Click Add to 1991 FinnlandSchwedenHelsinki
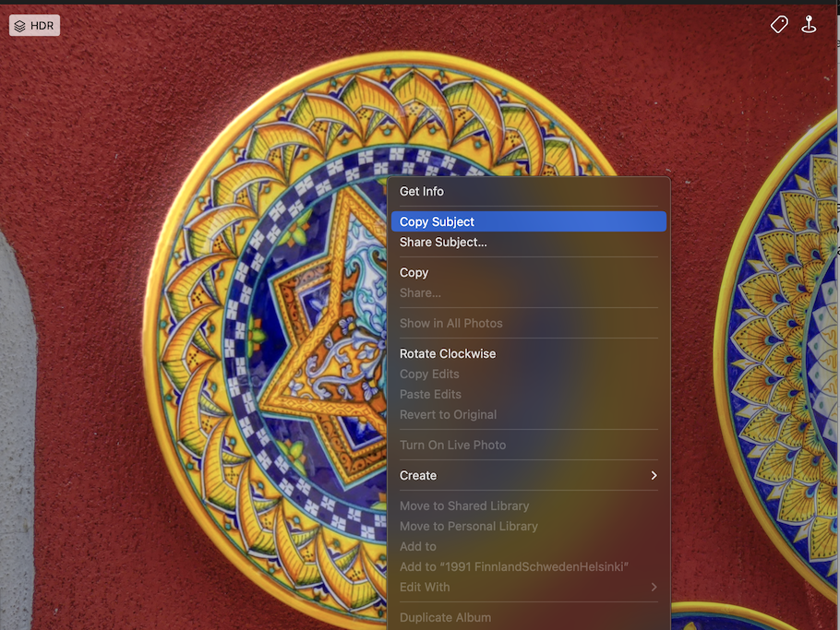The height and width of the screenshot is (630, 840). tap(528, 567)
